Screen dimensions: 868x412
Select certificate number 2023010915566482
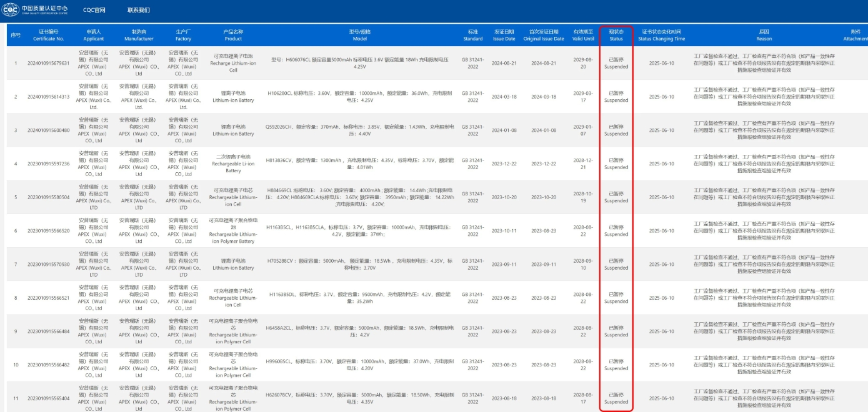pos(49,365)
